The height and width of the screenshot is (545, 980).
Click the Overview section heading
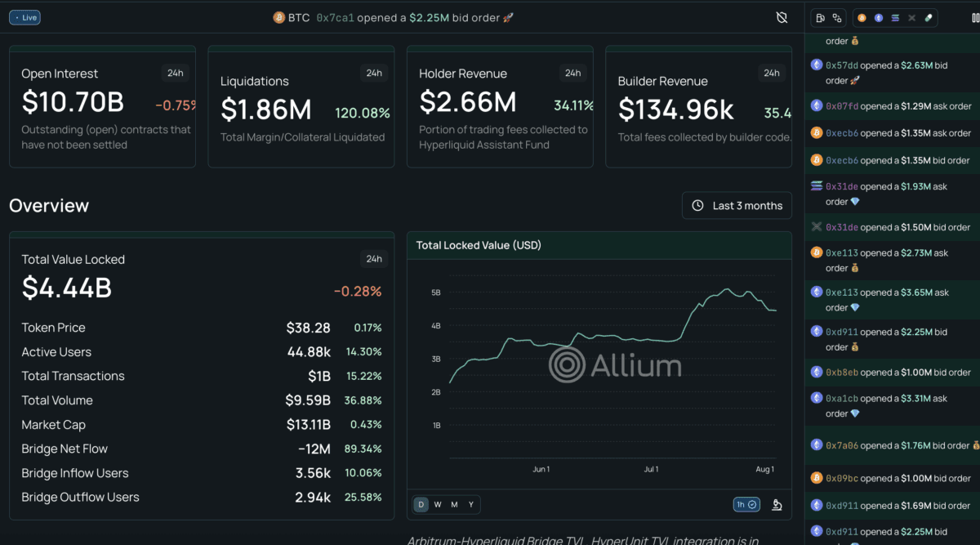pos(49,206)
